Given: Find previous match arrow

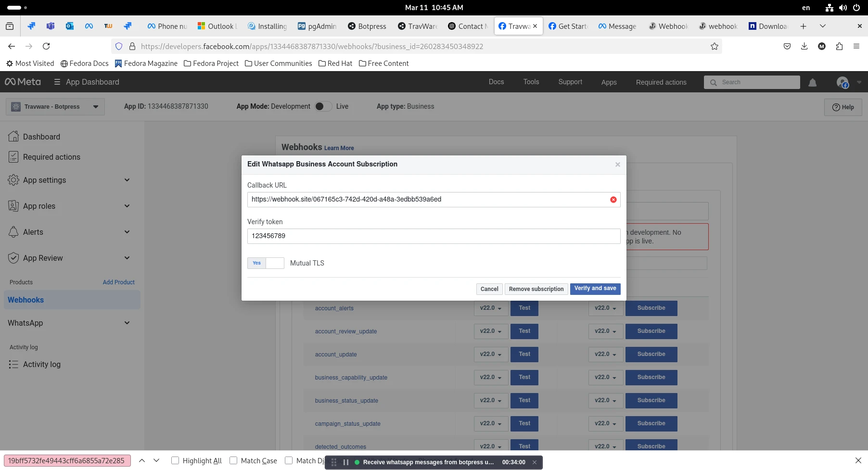Looking at the screenshot, I should pyautogui.click(x=142, y=460).
